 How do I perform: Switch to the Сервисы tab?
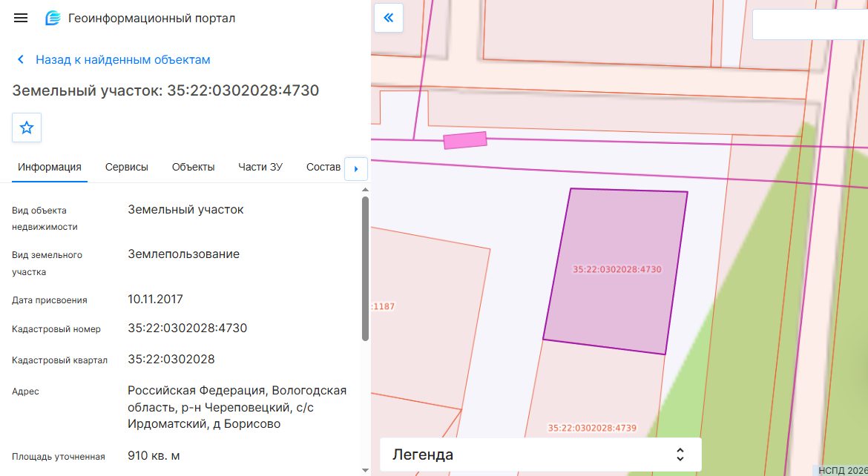point(127,167)
